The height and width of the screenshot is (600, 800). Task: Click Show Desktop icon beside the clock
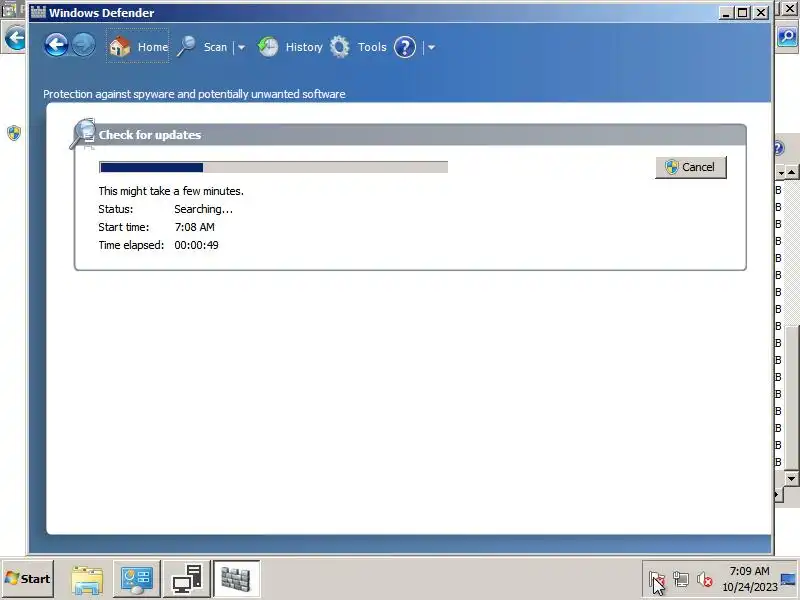click(x=789, y=579)
